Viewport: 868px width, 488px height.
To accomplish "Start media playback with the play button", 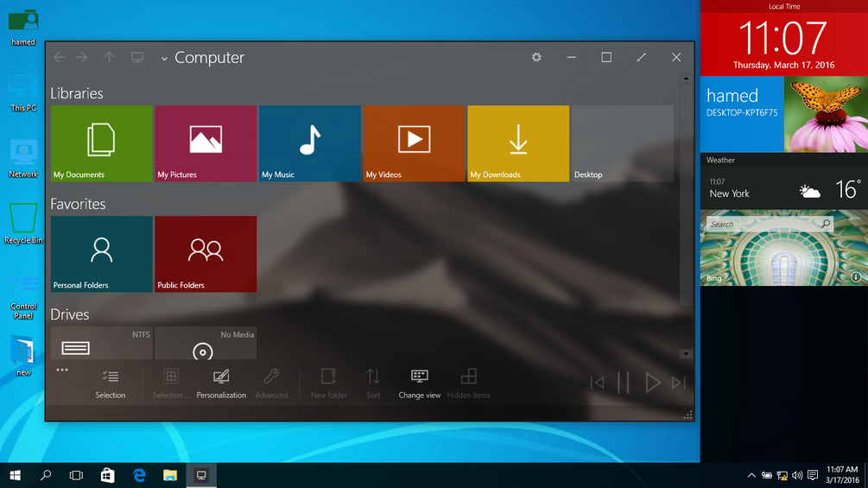I will tap(653, 383).
